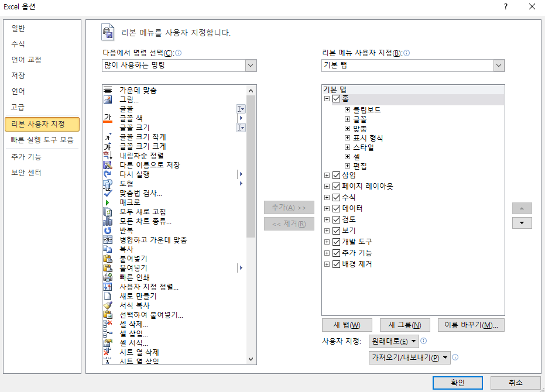Uncheck the 삽입 tab checkbox
Image resolution: width=545 pixels, height=392 pixels.
click(336, 175)
